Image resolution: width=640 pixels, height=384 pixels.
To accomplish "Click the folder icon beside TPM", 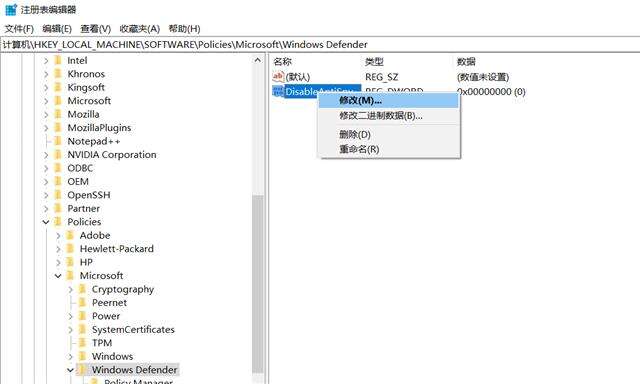I will click(83, 343).
